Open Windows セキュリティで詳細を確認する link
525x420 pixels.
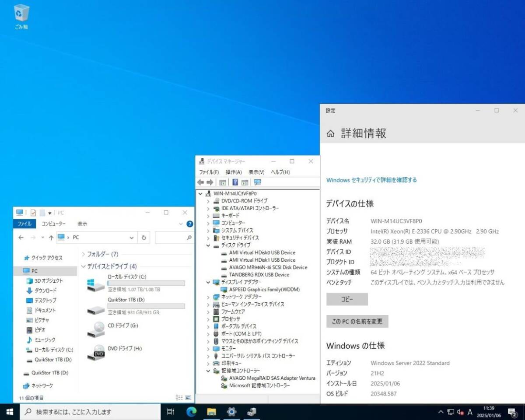coord(371,180)
